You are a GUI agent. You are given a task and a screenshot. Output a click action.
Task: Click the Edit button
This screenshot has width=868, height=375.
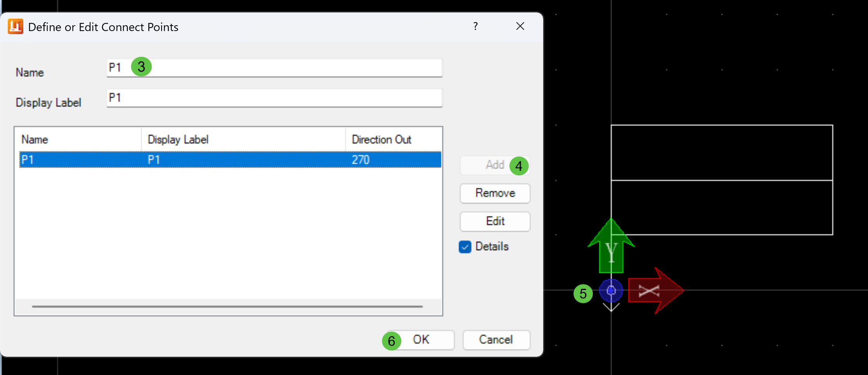[x=495, y=221]
